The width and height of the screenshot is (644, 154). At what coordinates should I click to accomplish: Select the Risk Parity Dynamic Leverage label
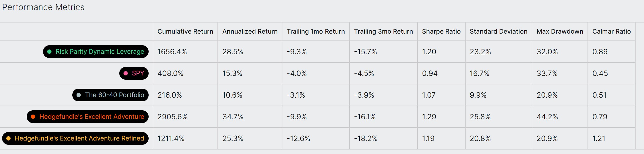point(96,52)
